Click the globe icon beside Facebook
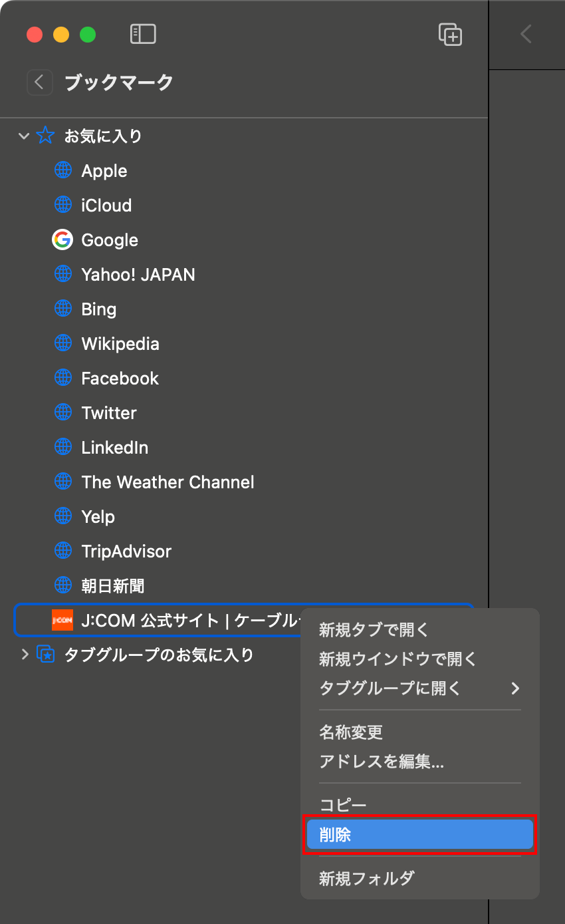The height and width of the screenshot is (924, 565). point(62,378)
